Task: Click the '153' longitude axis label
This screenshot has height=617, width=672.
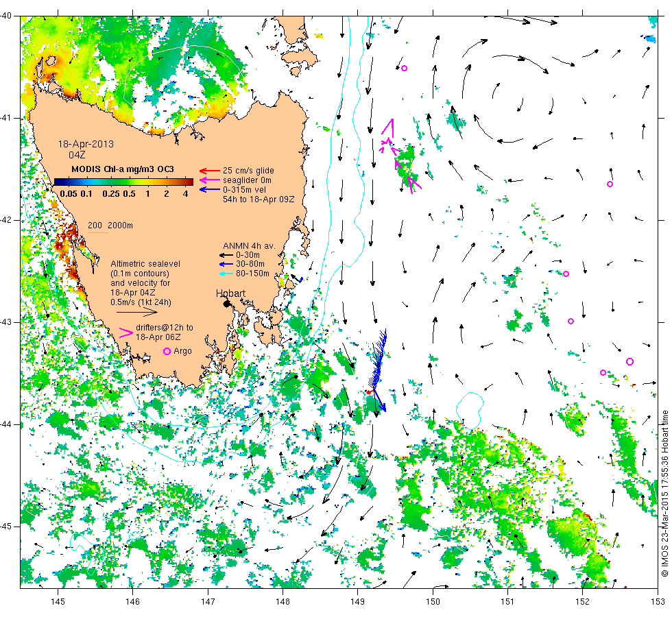Action: tap(658, 602)
